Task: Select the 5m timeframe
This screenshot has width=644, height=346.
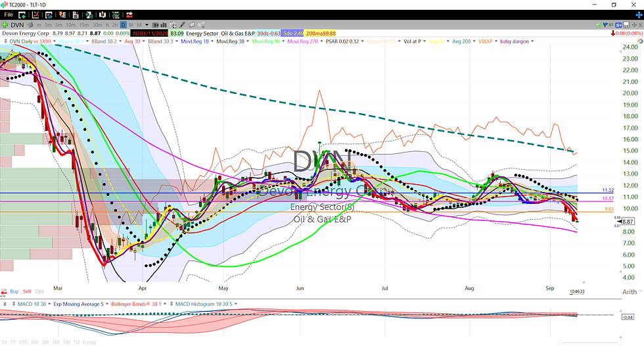Action: [x=58, y=25]
